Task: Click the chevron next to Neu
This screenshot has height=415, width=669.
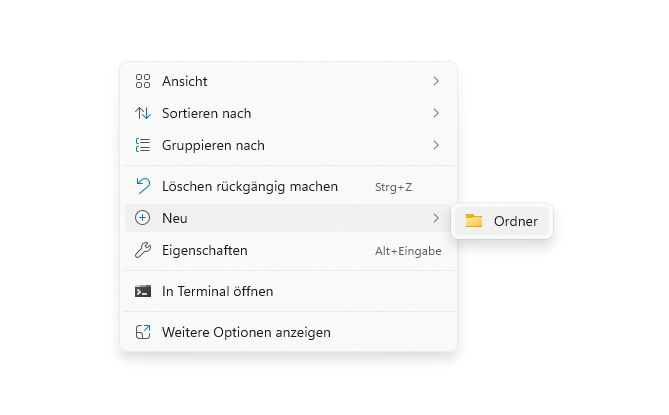Action: point(436,218)
